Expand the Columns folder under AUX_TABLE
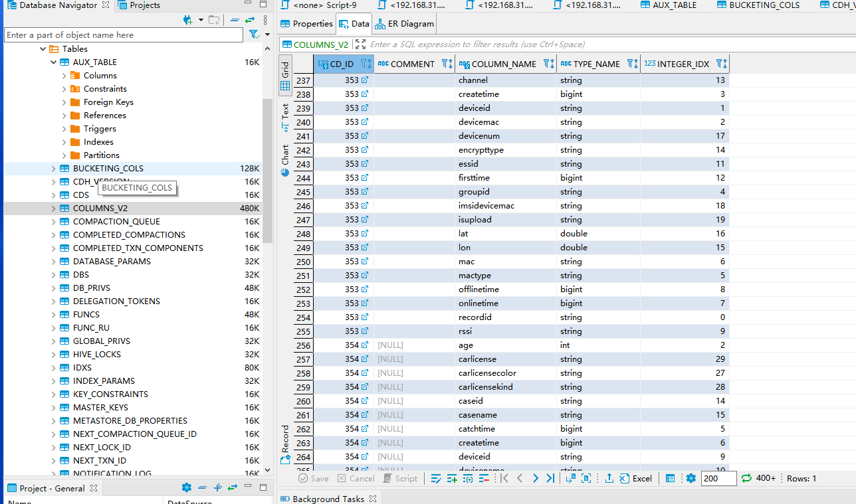 coord(64,76)
